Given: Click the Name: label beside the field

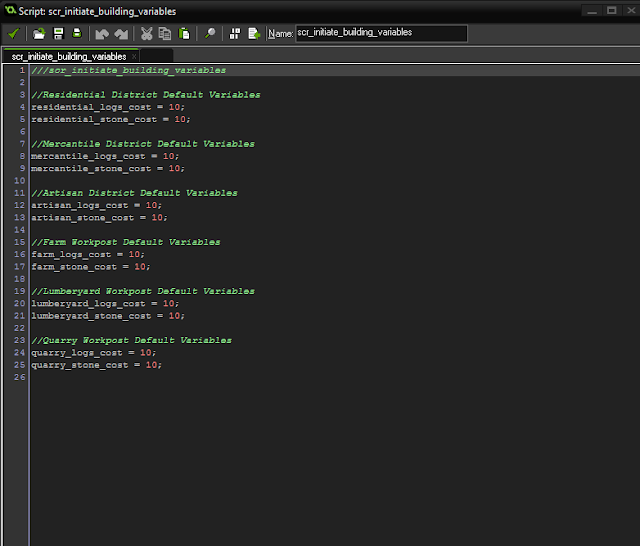Looking at the screenshot, I should (x=280, y=33).
